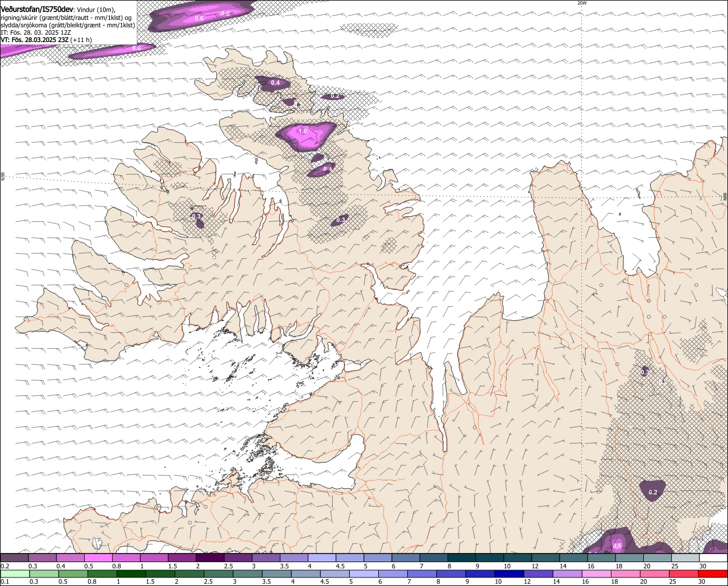This screenshot has width=728, height=586.
Task: Click the Veðurstofan/IS750dev title text
Action: (x=36, y=10)
